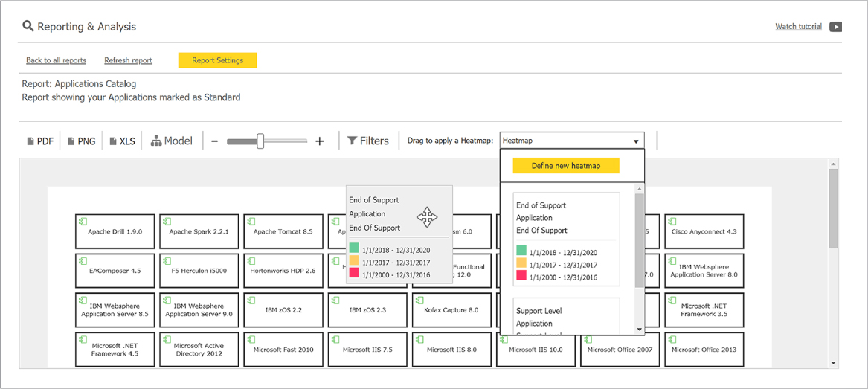Open Report Settings
868x392 pixels.
point(217,60)
